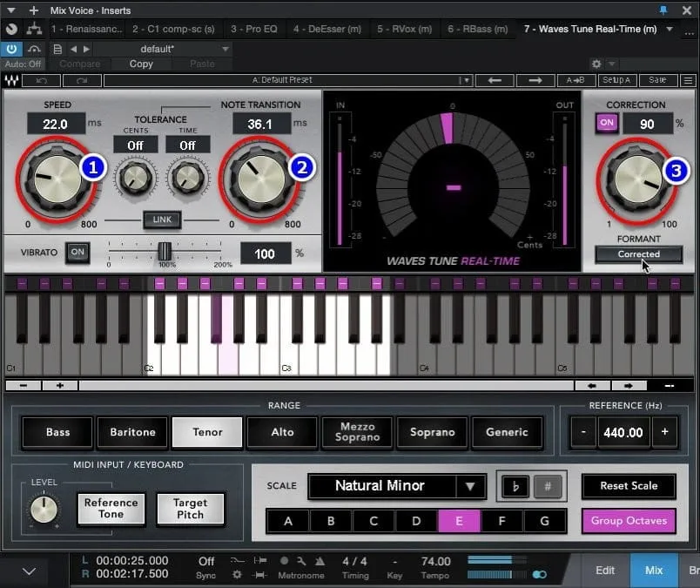Click the Tolerance Time knob
The height and width of the screenshot is (588, 700).
coord(187,179)
